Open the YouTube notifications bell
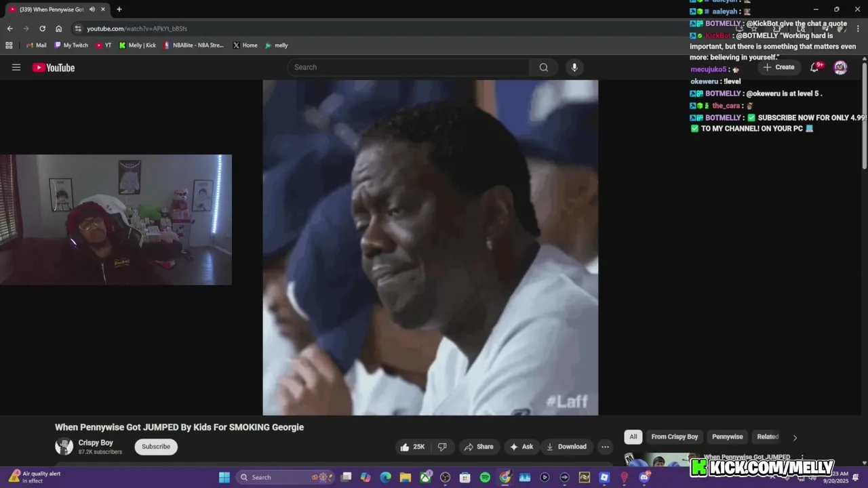This screenshot has width=868, height=488. click(x=816, y=67)
